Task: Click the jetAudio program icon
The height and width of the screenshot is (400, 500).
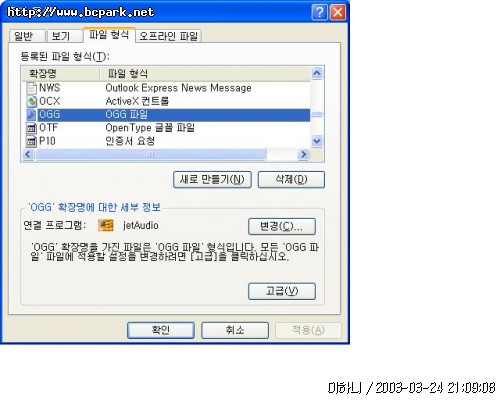Action: click(106, 226)
